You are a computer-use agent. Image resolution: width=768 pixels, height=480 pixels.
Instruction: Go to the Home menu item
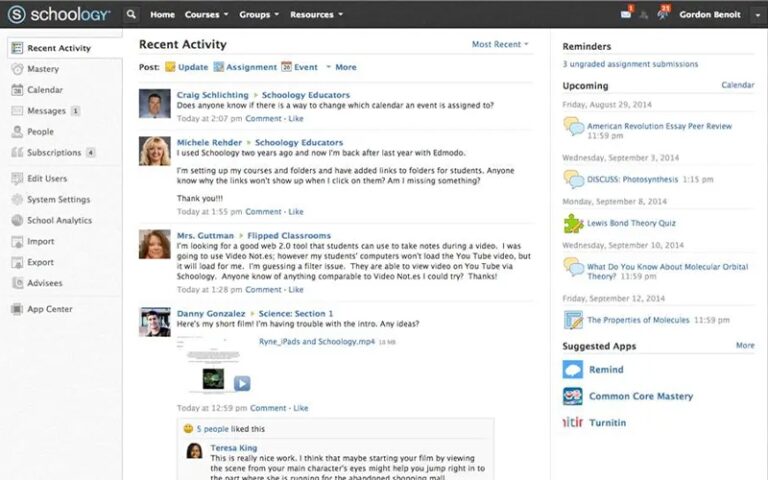162,15
